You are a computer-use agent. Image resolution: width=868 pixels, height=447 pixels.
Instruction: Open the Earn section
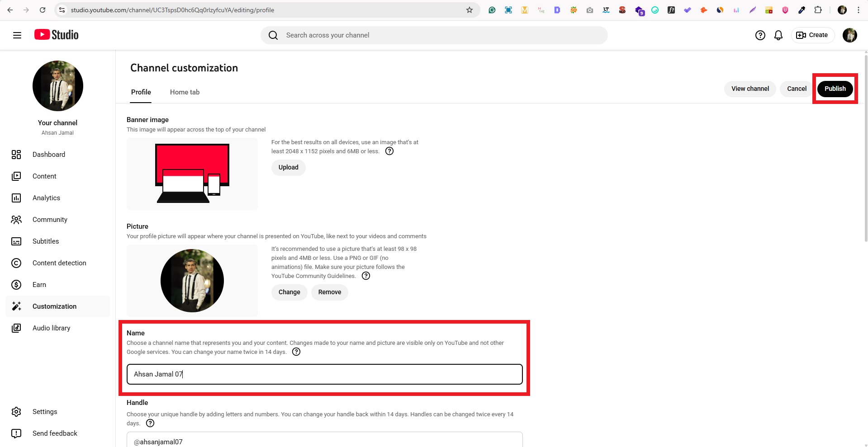coord(39,285)
